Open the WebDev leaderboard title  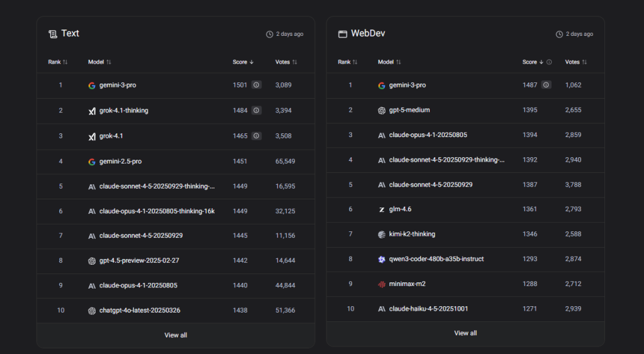point(368,33)
